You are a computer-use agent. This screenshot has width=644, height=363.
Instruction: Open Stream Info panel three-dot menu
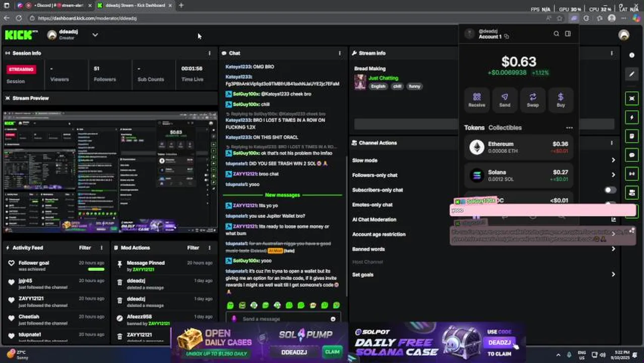[612, 53]
